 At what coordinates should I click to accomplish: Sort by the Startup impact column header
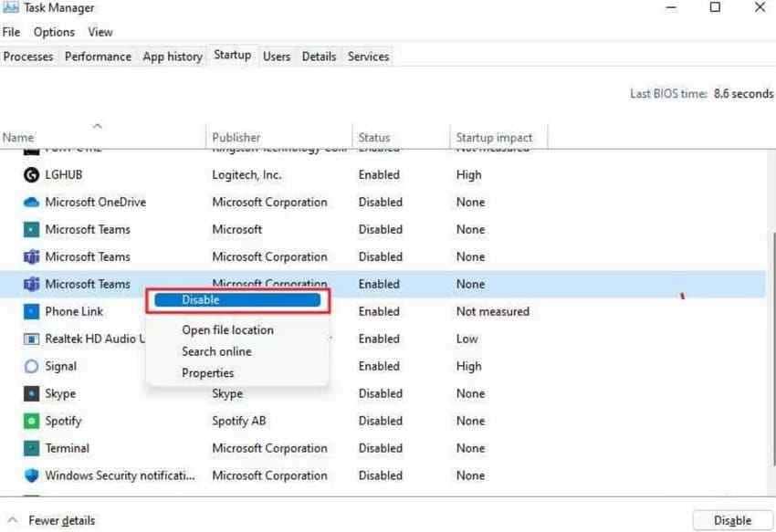tap(498, 137)
